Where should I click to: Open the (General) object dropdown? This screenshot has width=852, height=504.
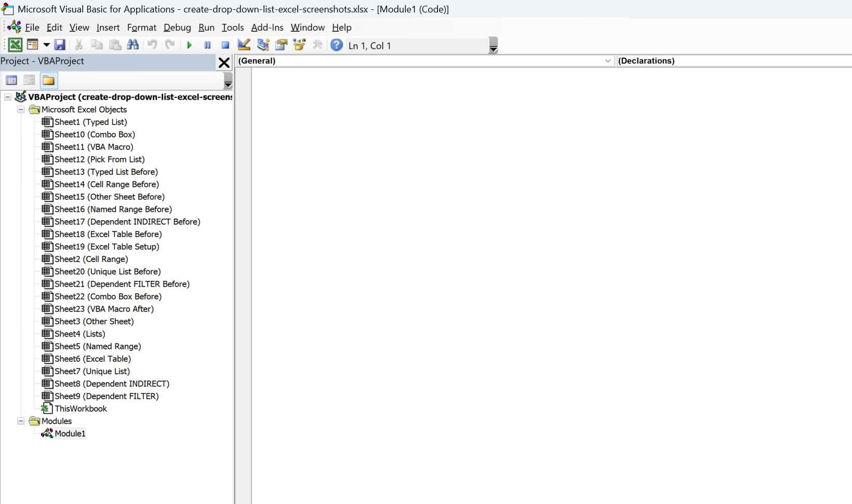tap(424, 61)
